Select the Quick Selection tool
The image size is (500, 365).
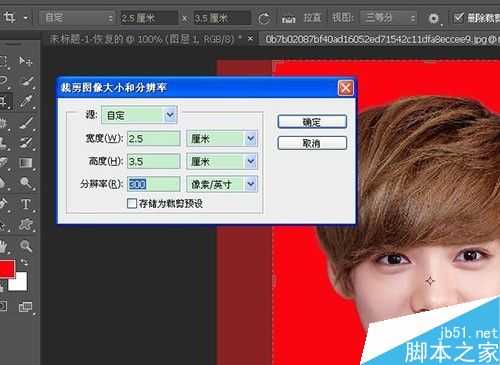click(27, 81)
